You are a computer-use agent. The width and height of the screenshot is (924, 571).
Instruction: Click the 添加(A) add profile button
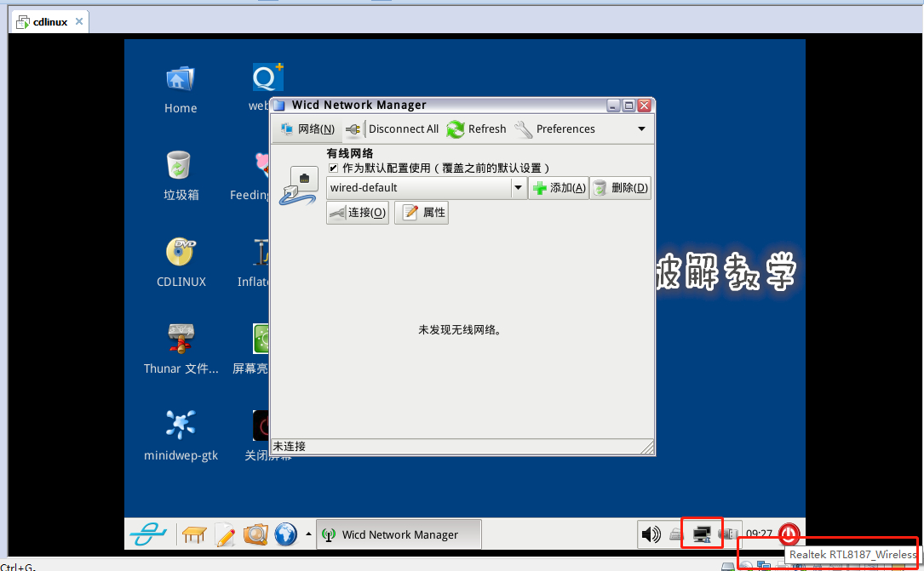tap(559, 188)
